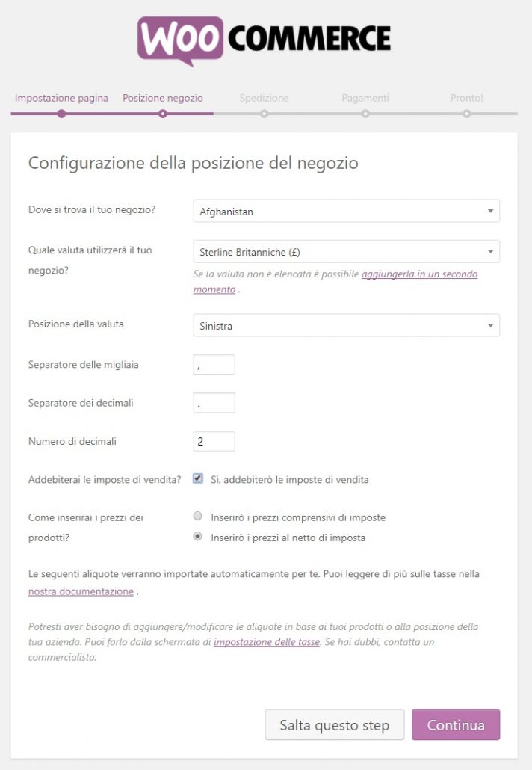This screenshot has height=770, width=532.
Task: Open the 'Posizione della valuta' dropdown
Action: pyautogui.click(x=344, y=325)
